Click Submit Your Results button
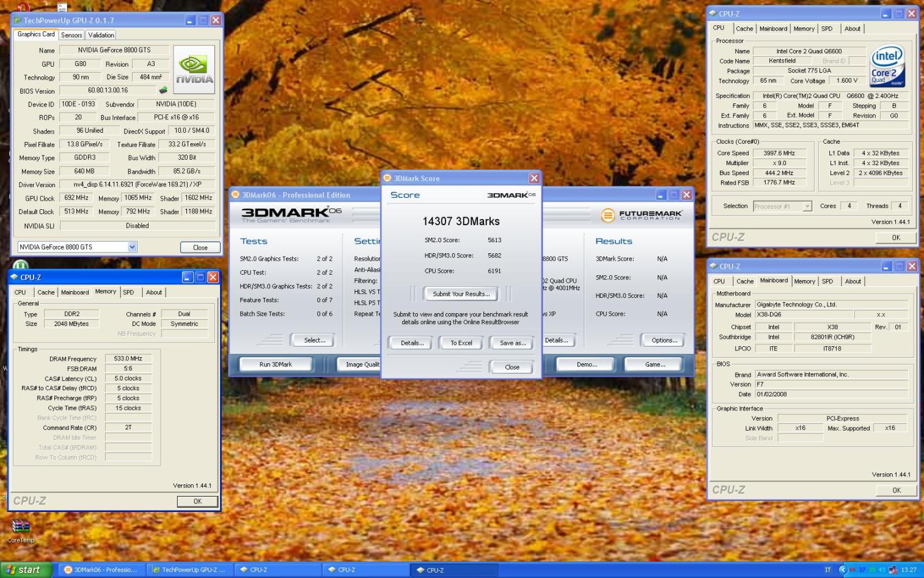Viewport: 924px width, 578px height. 461,294
